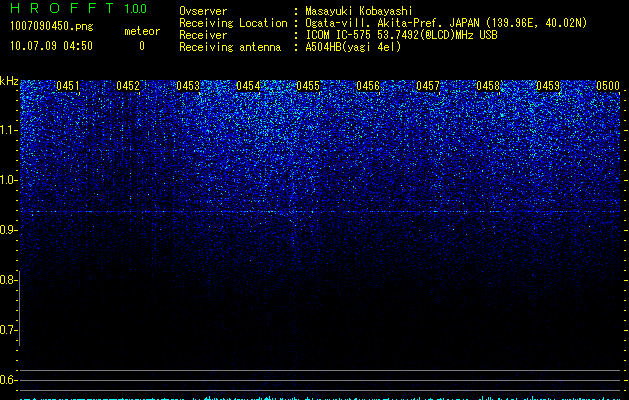This screenshot has height=400, width=629.
Task: Select antenna text A504HB(yagi 4el)
Action: tap(353, 47)
